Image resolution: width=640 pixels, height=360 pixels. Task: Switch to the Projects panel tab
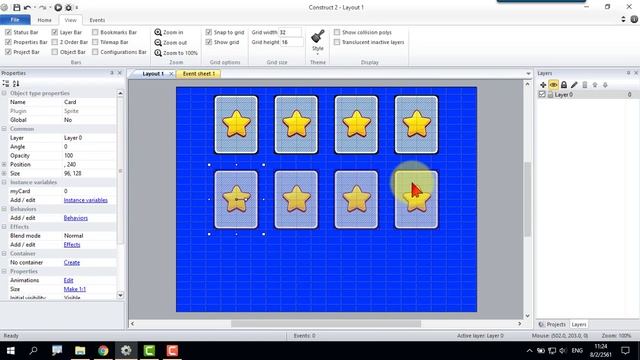pos(552,324)
